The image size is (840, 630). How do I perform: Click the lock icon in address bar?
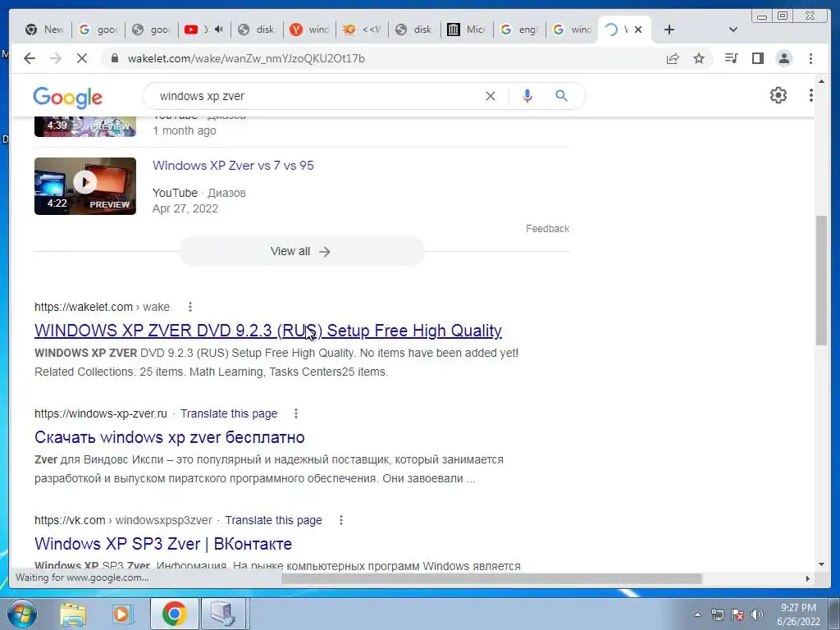tap(114, 58)
